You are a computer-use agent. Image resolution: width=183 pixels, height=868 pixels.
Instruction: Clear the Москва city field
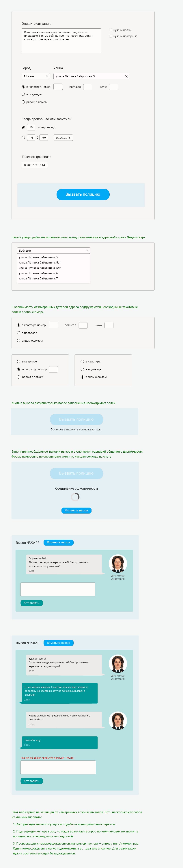[x=47, y=76]
